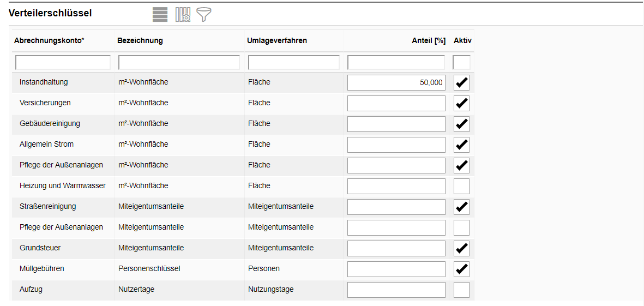644x306 pixels.
Task: Disable Aktiv for the Müllgebühren row
Action: point(461,269)
